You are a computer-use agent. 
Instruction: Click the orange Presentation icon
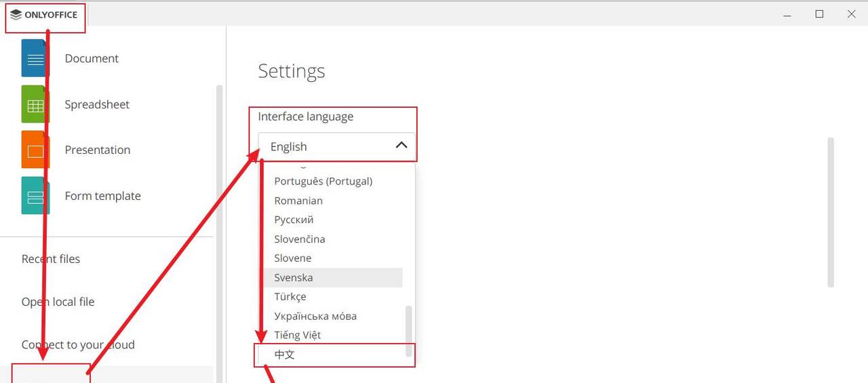coord(35,150)
